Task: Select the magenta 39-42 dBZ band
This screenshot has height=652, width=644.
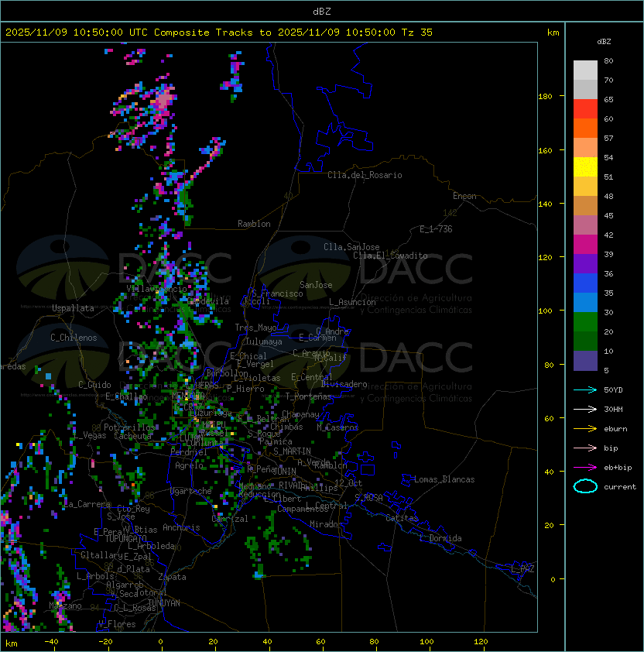Action: (x=585, y=245)
